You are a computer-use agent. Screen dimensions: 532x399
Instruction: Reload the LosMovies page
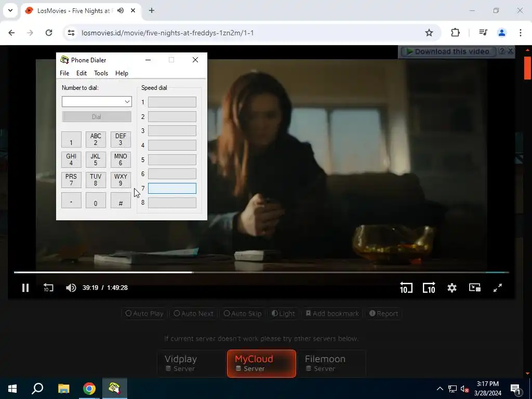click(49, 33)
